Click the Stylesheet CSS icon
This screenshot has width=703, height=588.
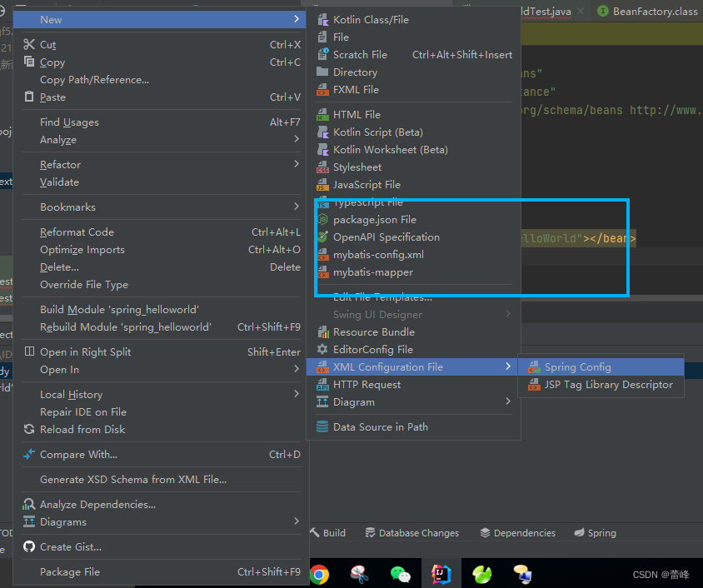point(322,167)
